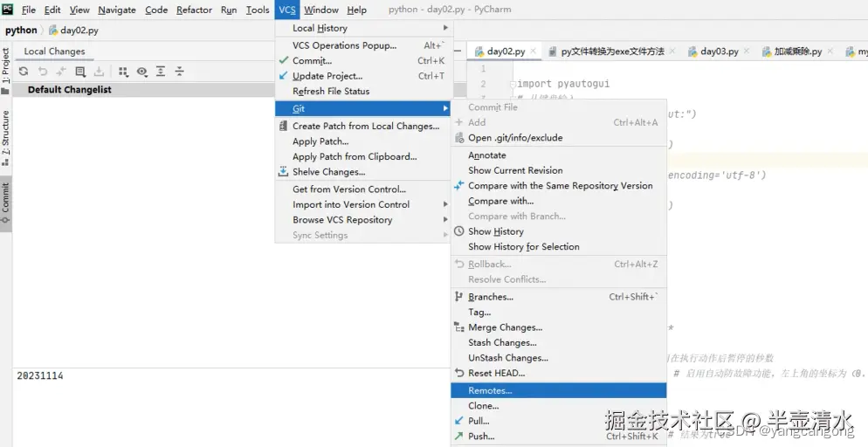Open the Structure side panel
Image resolution: width=868 pixels, height=447 pixels.
click(x=5, y=138)
